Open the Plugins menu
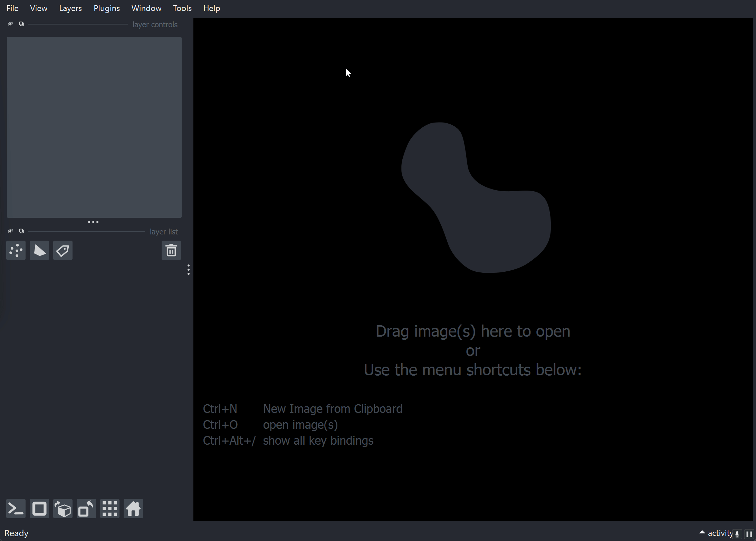756x541 pixels. pyautogui.click(x=106, y=8)
